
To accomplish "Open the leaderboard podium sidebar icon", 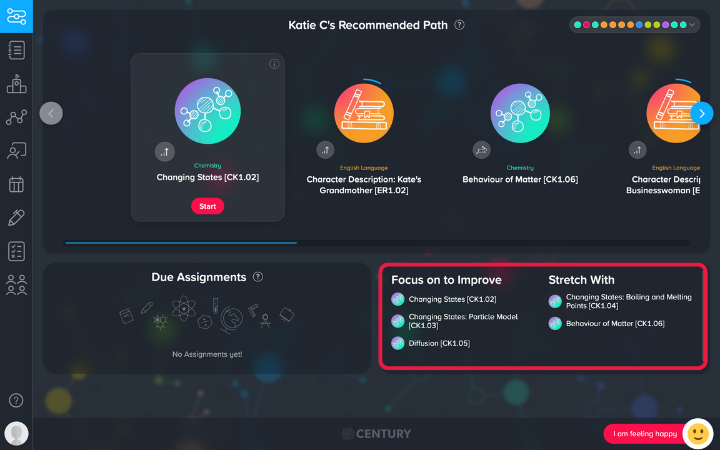I will (16, 84).
